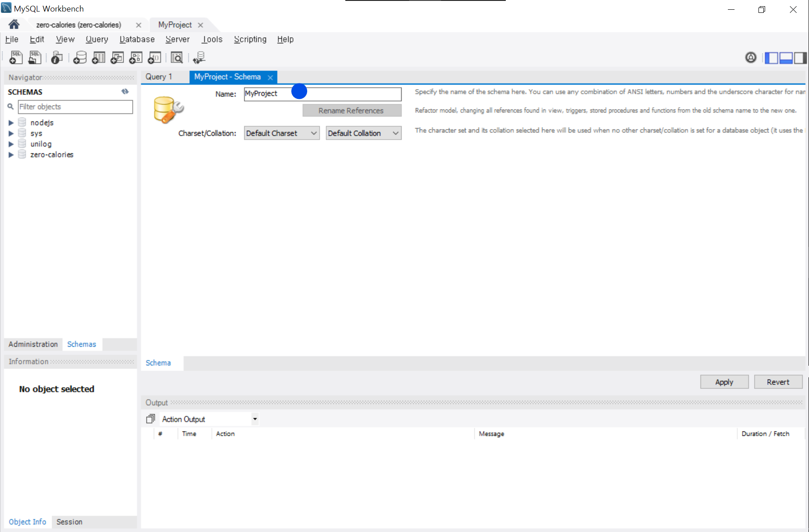Click the copy icon beside Action Output
This screenshot has width=809, height=532.
pyautogui.click(x=151, y=419)
